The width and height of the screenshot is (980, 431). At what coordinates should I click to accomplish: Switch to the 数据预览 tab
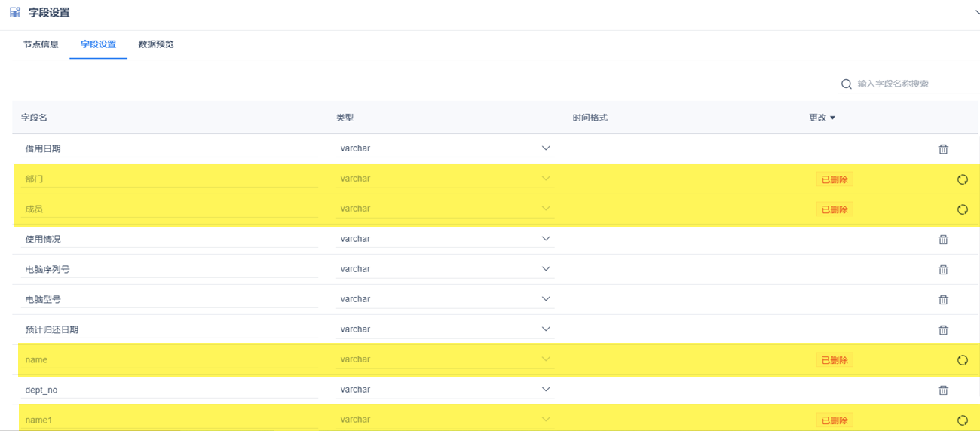pos(156,44)
